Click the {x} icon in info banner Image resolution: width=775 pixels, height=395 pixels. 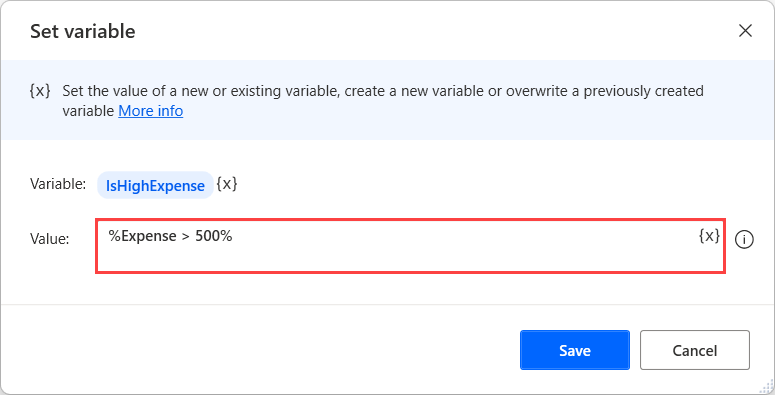40,91
